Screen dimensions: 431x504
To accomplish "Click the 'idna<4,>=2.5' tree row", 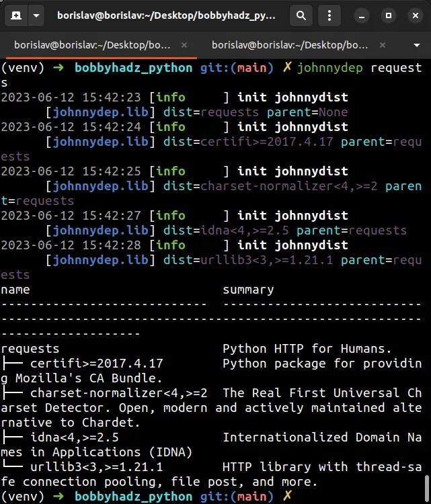I will click(x=75, y=437).
